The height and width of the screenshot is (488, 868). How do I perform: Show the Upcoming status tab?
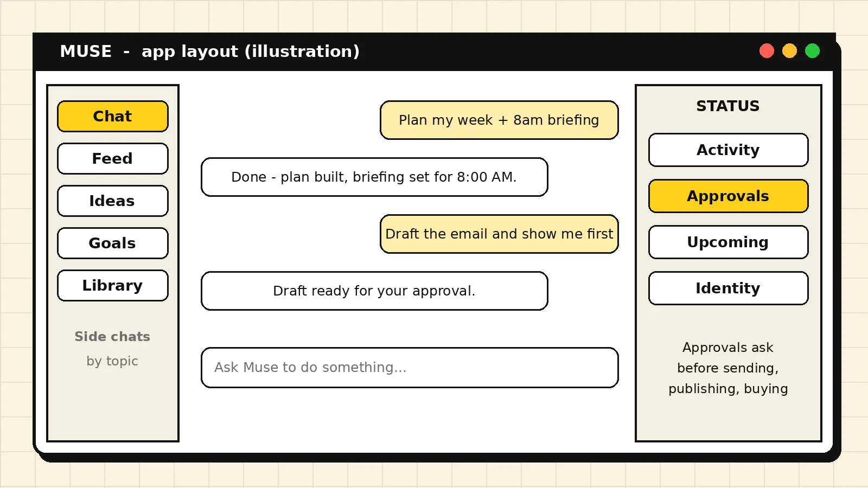(729, 242)
